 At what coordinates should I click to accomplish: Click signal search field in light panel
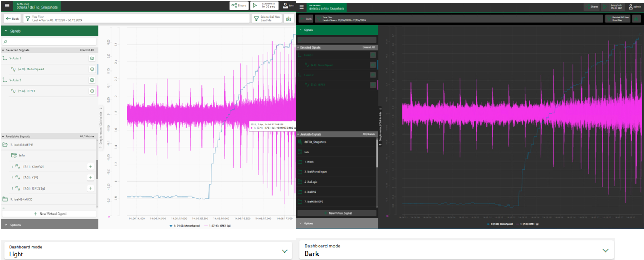pos(49,41)
